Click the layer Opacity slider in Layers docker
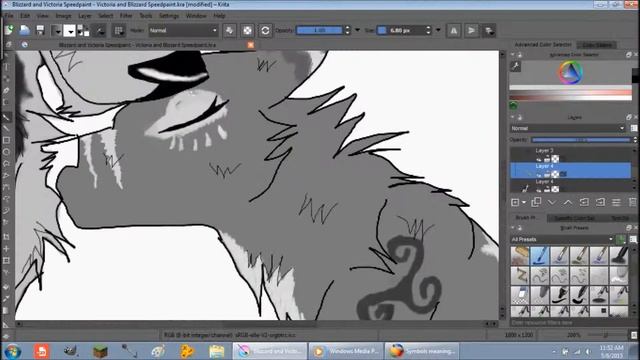 580,140
